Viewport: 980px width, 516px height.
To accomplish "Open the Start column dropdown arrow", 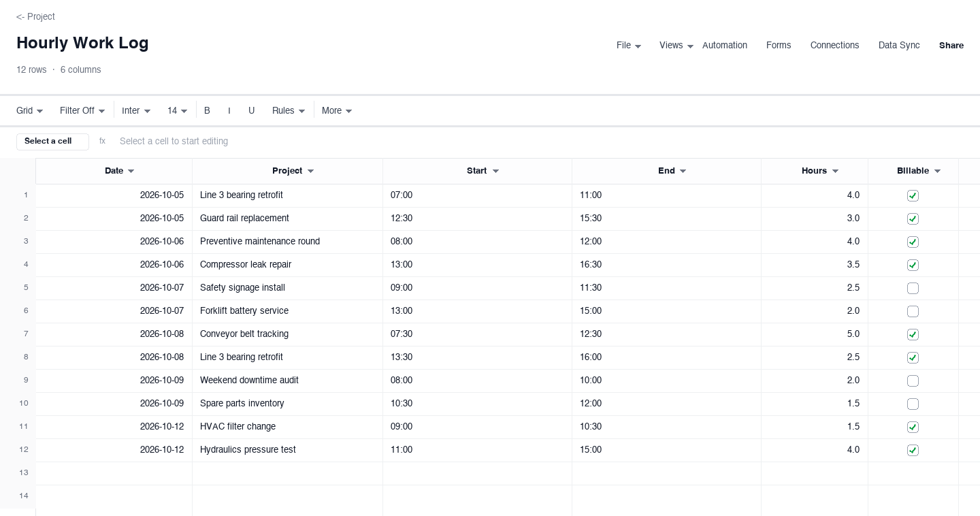I will [495, 172].
